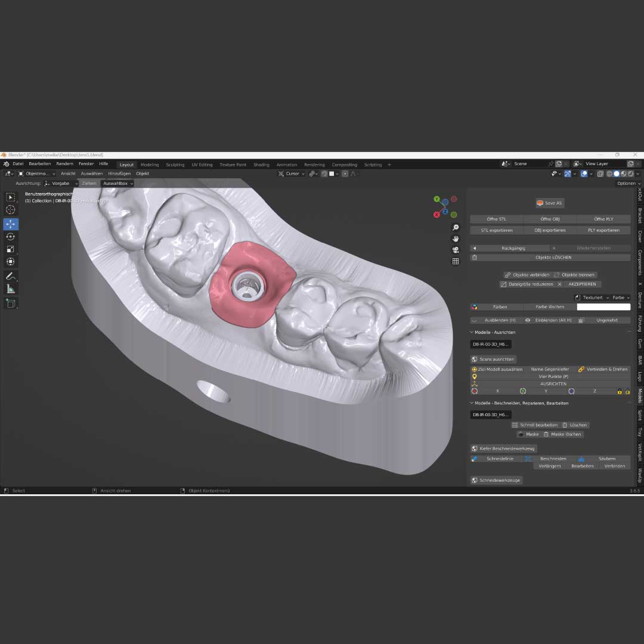Choose the Annotate pencil tool
Screen dimensions: 644x644
point(11,276)
